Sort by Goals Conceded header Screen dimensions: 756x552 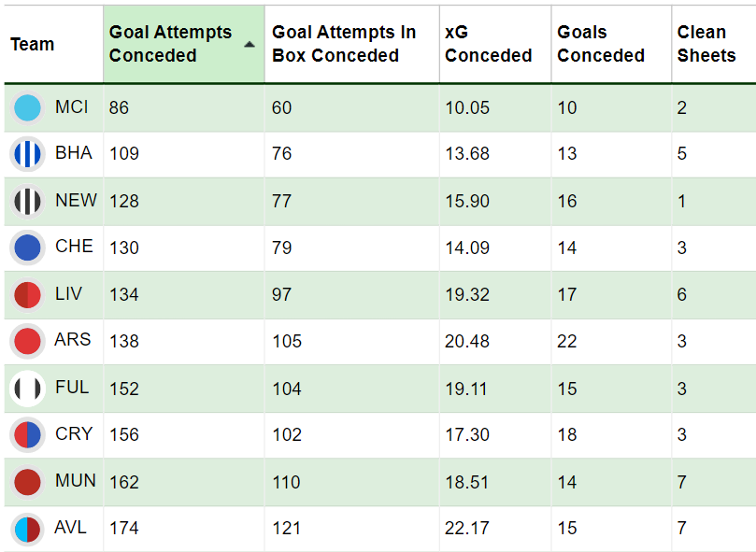point(600,44)
